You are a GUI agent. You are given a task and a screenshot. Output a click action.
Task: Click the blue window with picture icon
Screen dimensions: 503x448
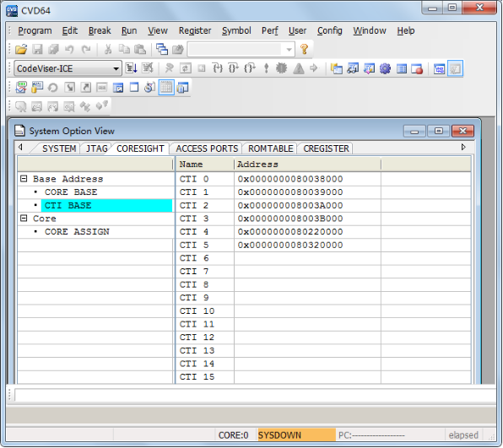pos(118,88)
